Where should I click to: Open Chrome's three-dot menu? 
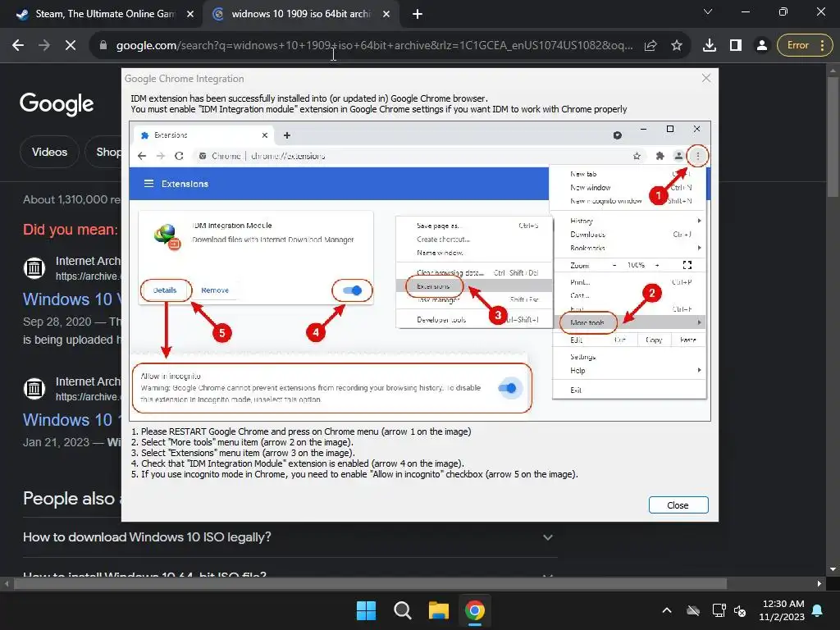(x=822, y=46)
